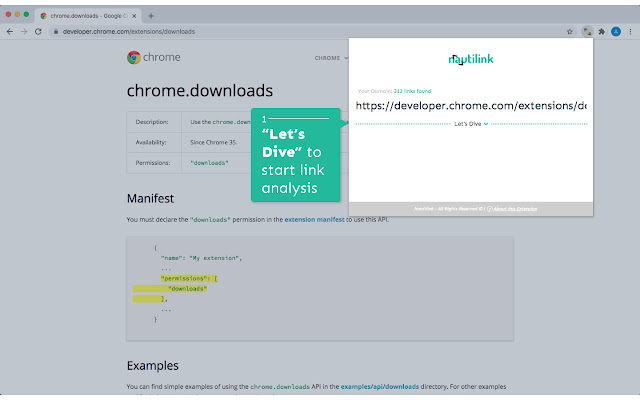Click the Examples section heading
Screen dimensions: 640x400
[153, 365]
